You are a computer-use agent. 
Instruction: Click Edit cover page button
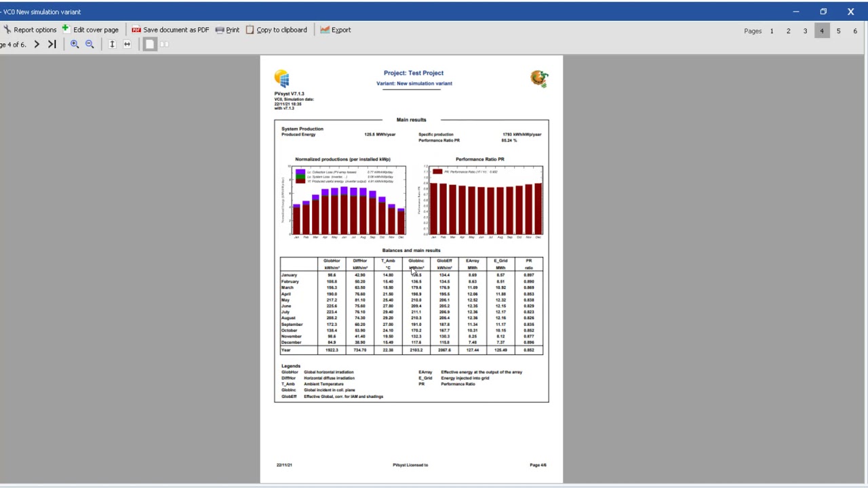[90, 30]
